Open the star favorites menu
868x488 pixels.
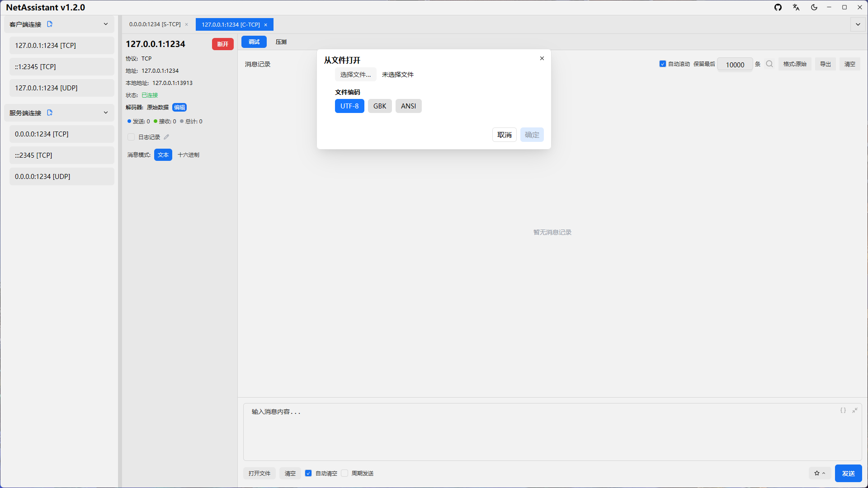pyautogui.click(x=820, y=473)
